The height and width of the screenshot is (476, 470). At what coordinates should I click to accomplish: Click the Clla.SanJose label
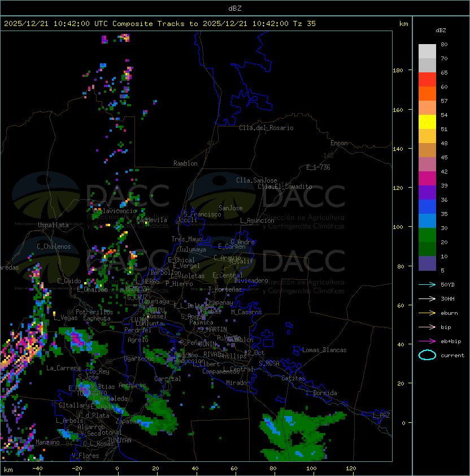pyautogui.click(x=256, y=180)
